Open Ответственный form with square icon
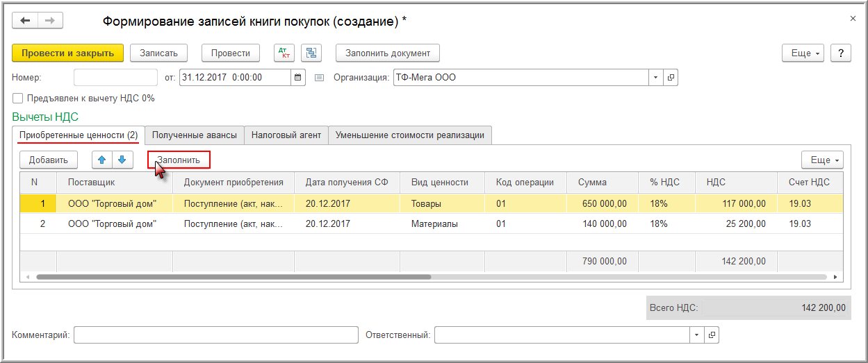 point(712,335)
